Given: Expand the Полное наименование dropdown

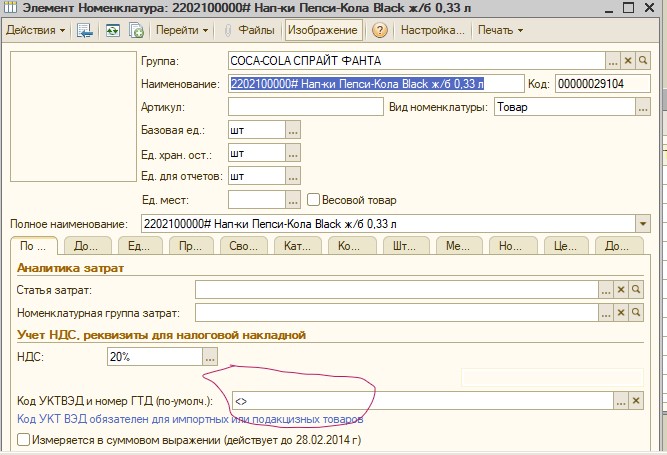Looking at the screenshot, I should tap(643, 224).
